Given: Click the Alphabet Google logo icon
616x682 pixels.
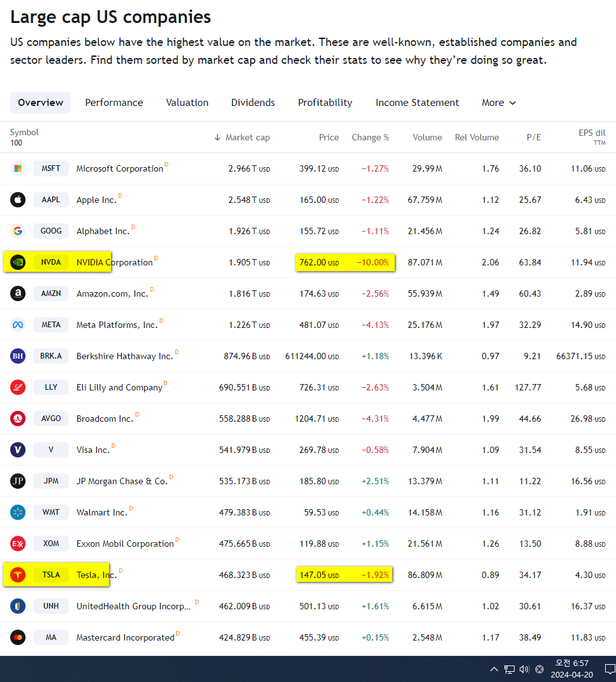Looking at the screenshot, I should point(18,231).
